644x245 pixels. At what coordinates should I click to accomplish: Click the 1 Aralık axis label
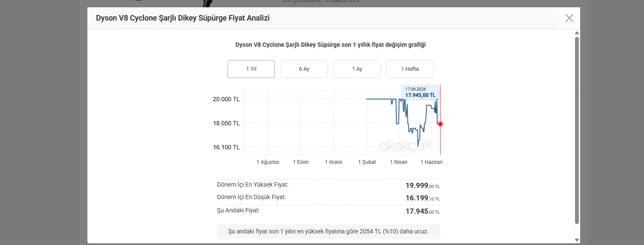coord(334,162)
